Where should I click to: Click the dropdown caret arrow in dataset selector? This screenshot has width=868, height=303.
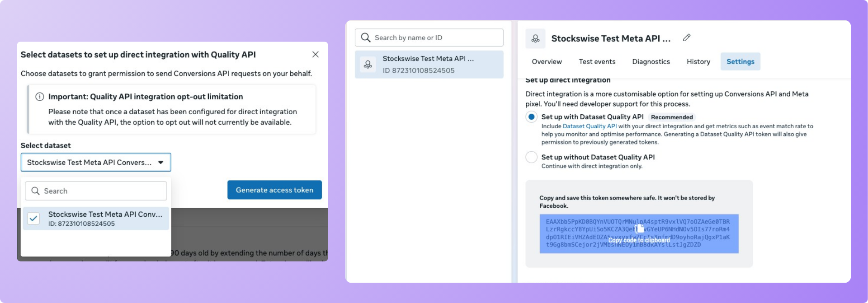point(161,163)
